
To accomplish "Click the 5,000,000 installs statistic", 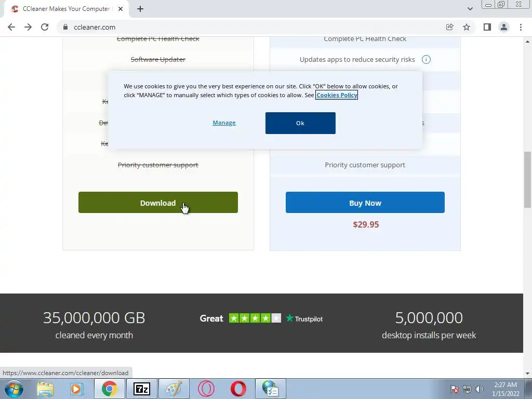I will pyautogui.click(x=429, y=318).
